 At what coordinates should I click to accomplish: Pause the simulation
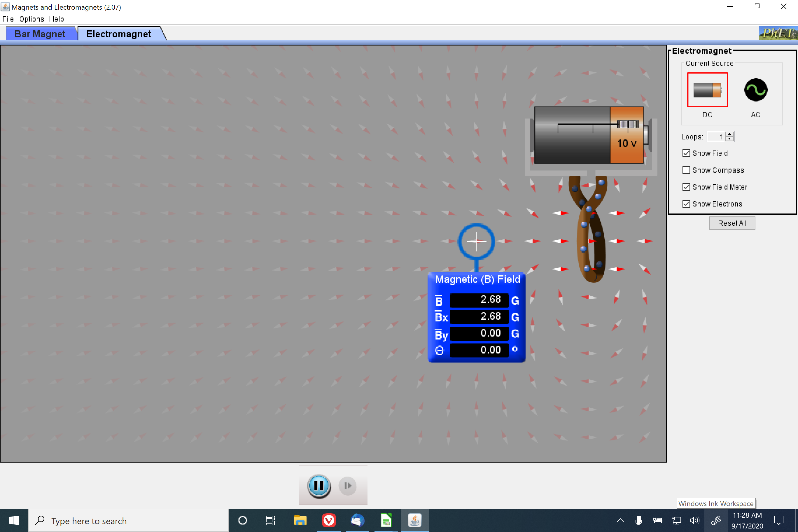pyautogui.click(x=318, y=486)
